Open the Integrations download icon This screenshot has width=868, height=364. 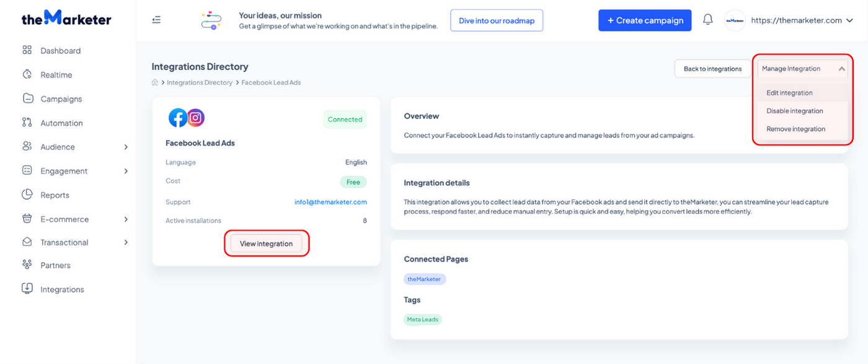click(x=27, y=289)
